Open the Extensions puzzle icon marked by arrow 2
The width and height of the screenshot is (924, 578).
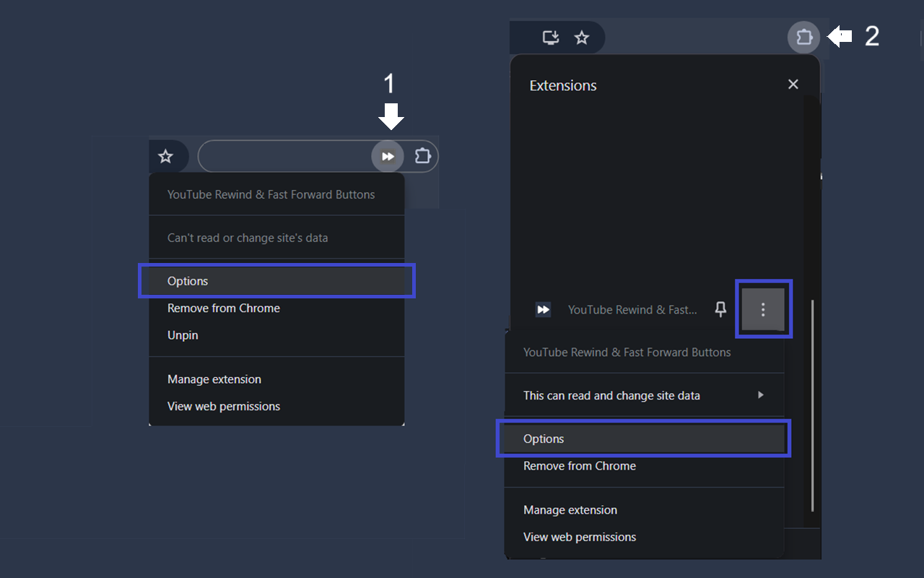[x=803, y=37]
